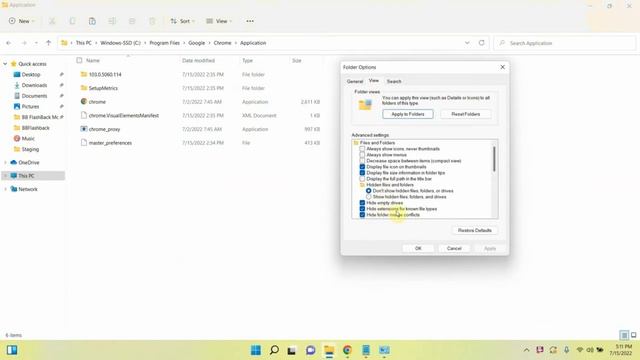The image size is (640, 360).
Task: Open File Explorer icon on taskbar
Action: click(329, 350)
